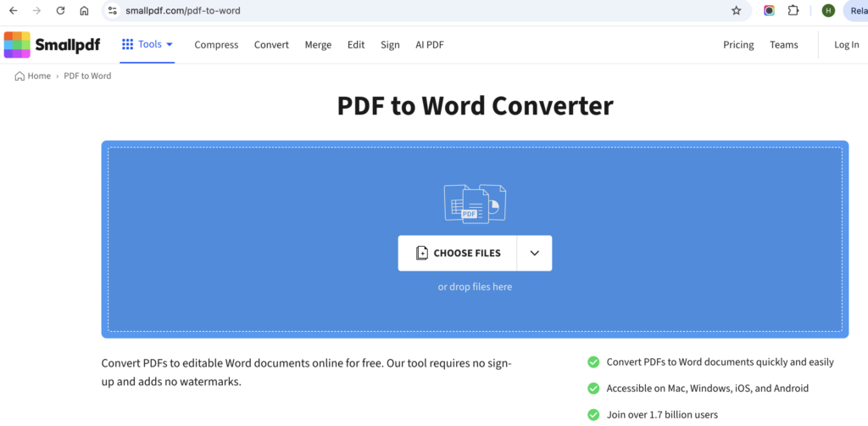
Task: Click the Smallpdf logo
Action: pos(52,45)
